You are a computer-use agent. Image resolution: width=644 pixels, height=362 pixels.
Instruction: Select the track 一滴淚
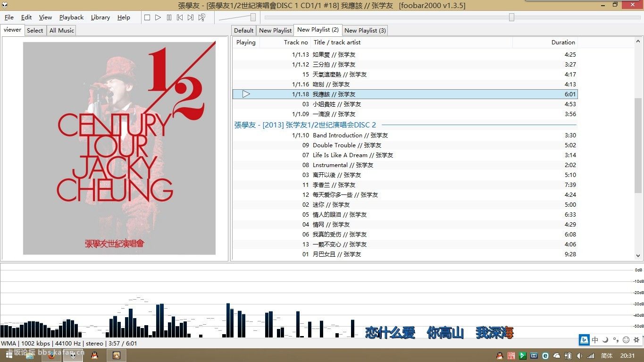click(405, 114)
